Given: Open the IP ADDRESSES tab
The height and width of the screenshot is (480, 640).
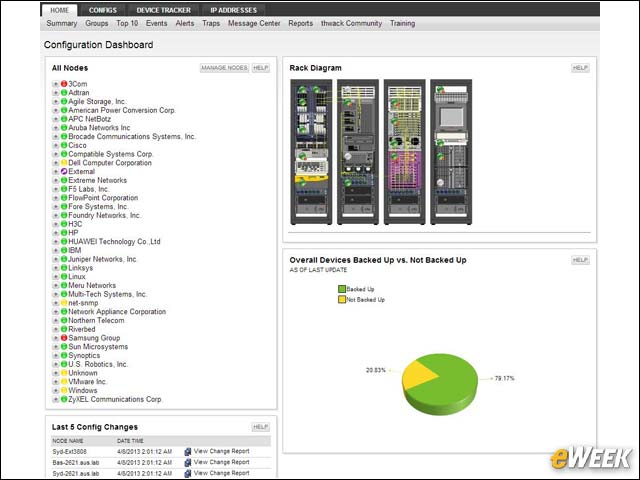Looking at the screenshot, I should pos(233,10).
